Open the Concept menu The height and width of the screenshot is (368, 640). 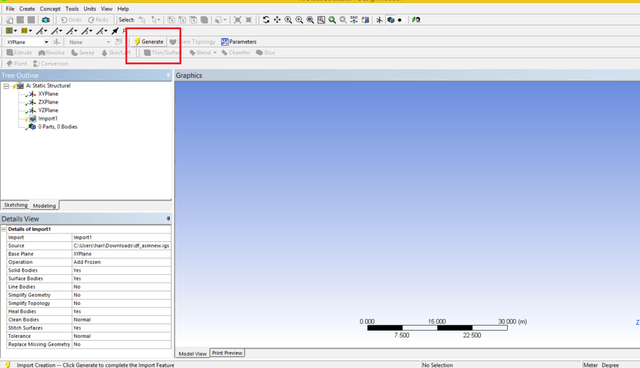click(50, 9)
